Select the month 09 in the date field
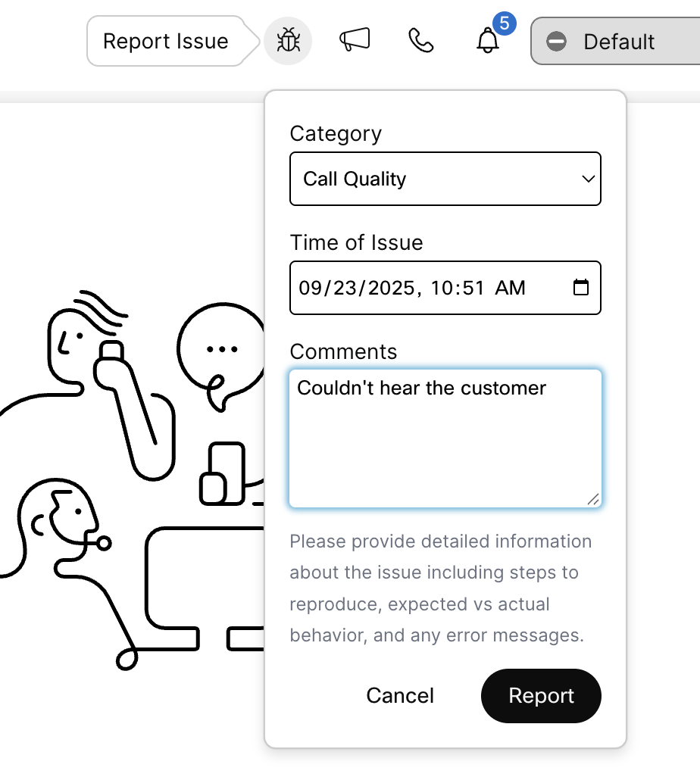The width and height of the screenshot is (700, 777). pos(310,288)
